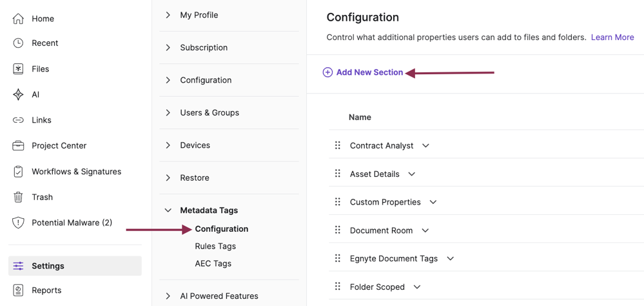Click the Home icon in the sidebar
The height and width of the screenshot is (306, 644).
click(x=18, y=19)
